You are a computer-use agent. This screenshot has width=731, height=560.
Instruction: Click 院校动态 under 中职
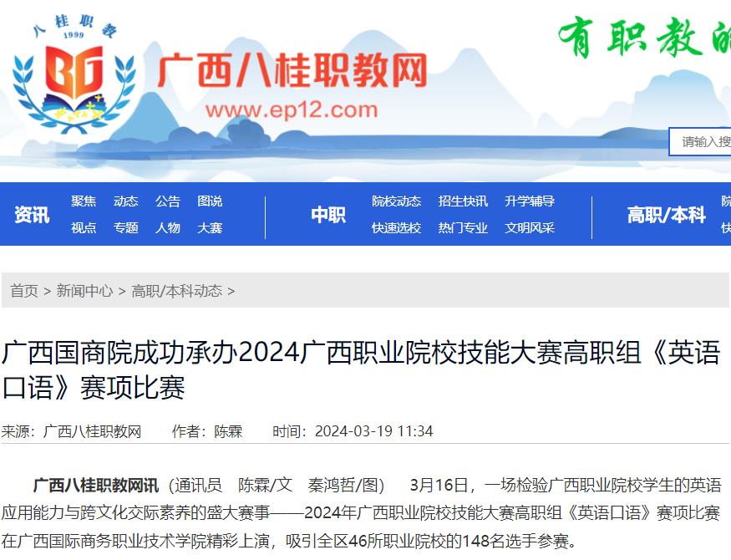coord(397,201)
